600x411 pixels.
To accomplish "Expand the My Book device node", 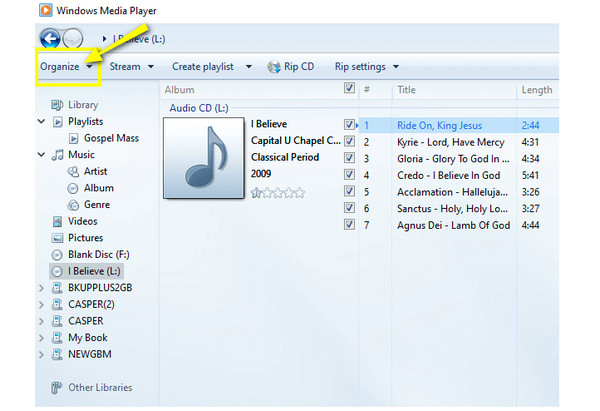I will click(41, 338).
